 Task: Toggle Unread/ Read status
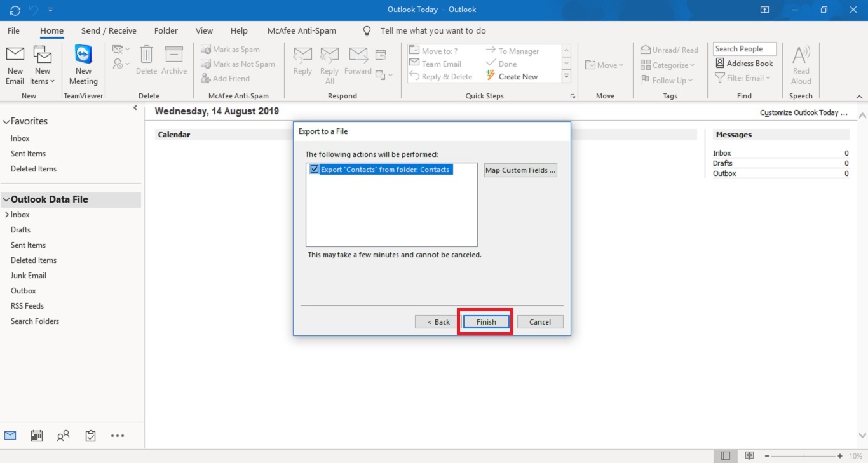tap(669, 50)
